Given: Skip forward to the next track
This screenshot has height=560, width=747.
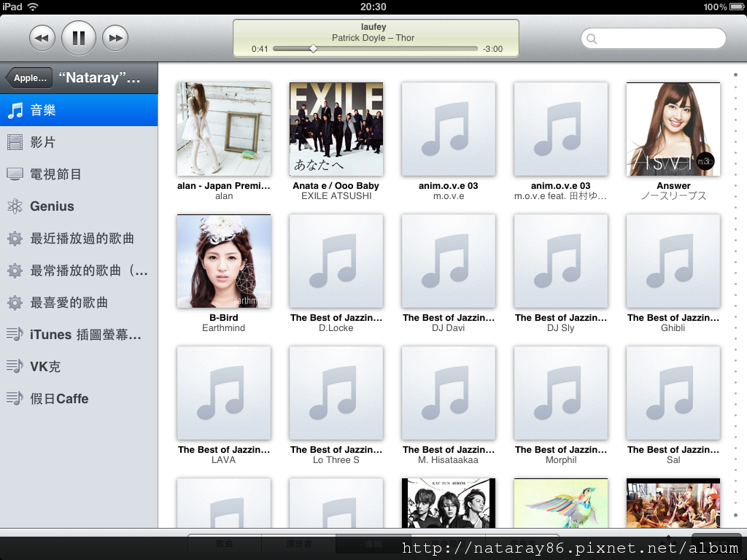Looking at the screenshot, I should pos(115,38).
